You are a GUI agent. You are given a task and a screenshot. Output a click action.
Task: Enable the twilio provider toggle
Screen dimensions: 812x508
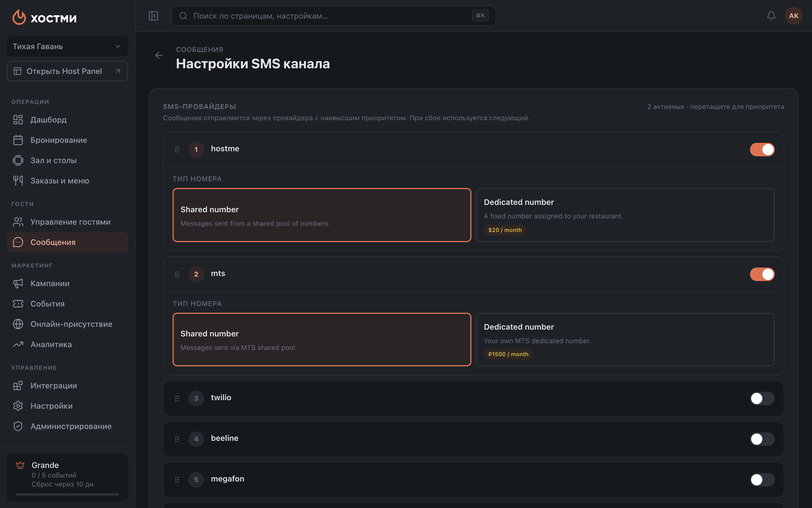(762, 398)
